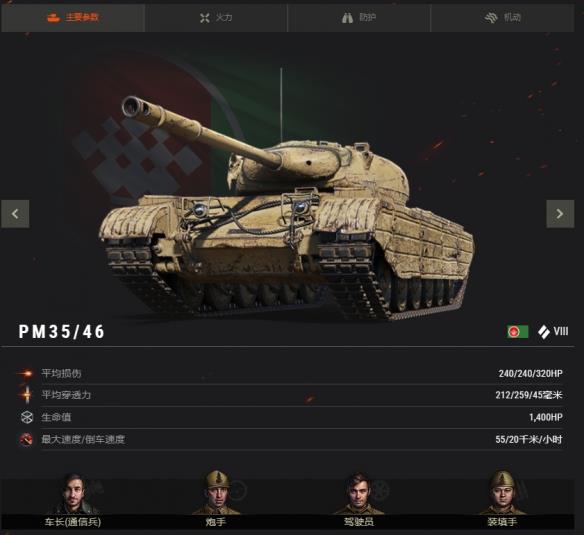Click the PM35/46 tank name
Image resolution: width=584 pixels, height=535 pixels.
pos(62,332)
